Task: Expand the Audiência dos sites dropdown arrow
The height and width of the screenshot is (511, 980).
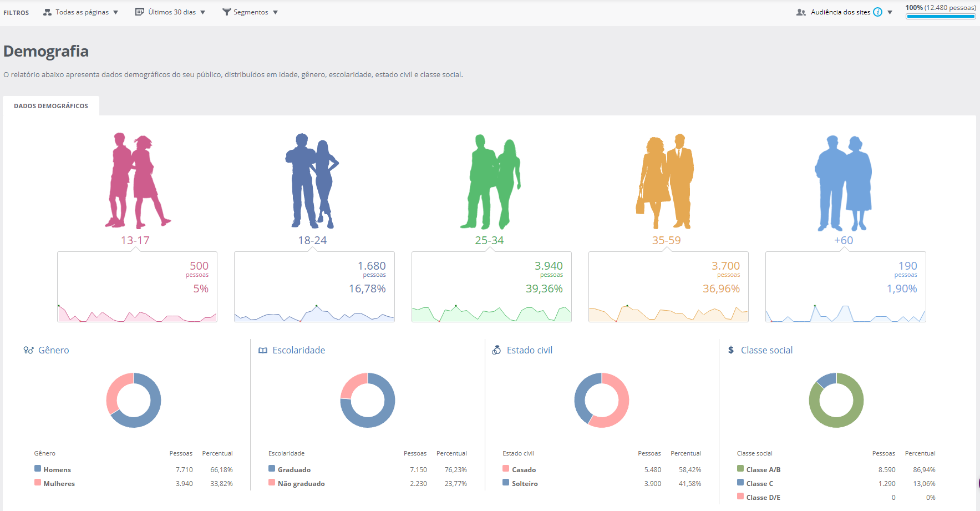Action: click(890, 12)
